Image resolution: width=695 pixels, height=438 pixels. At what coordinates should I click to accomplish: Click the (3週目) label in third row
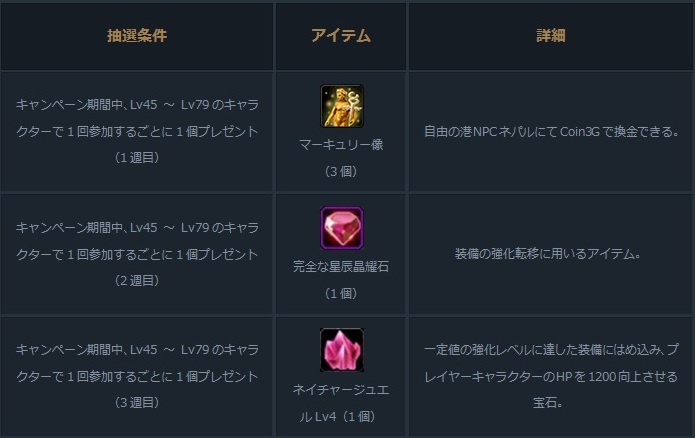137,402
